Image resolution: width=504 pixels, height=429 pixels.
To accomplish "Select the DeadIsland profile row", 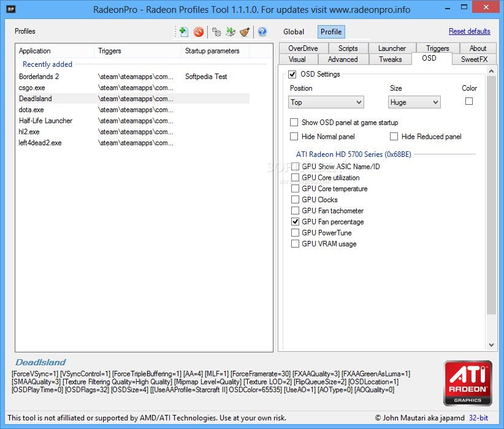I will click(132, 99).
